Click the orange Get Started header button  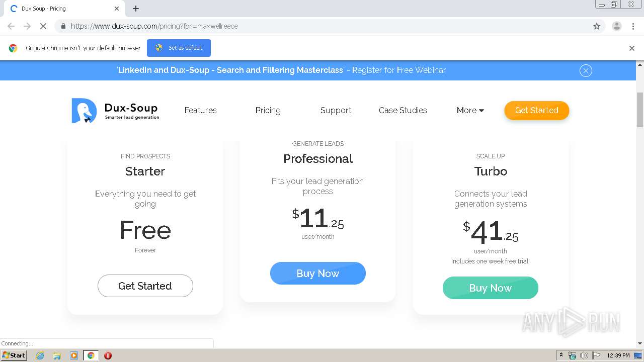tap(537, 111)
